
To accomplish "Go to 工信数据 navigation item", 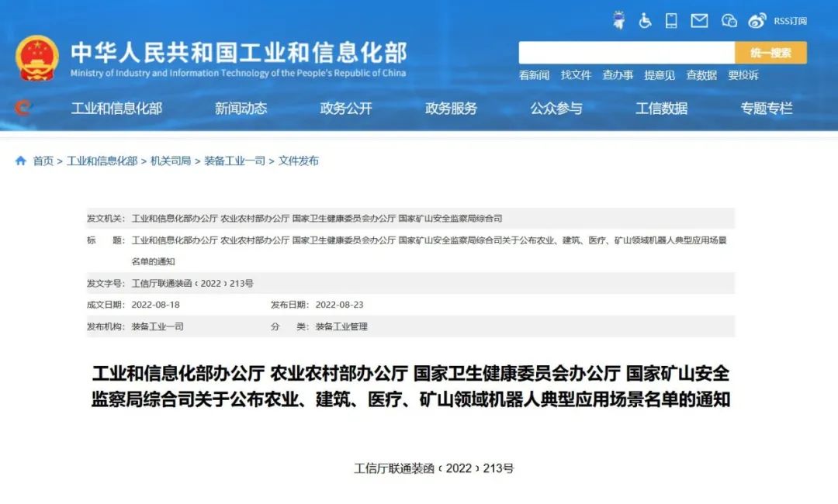I will [x=661, y=109].
